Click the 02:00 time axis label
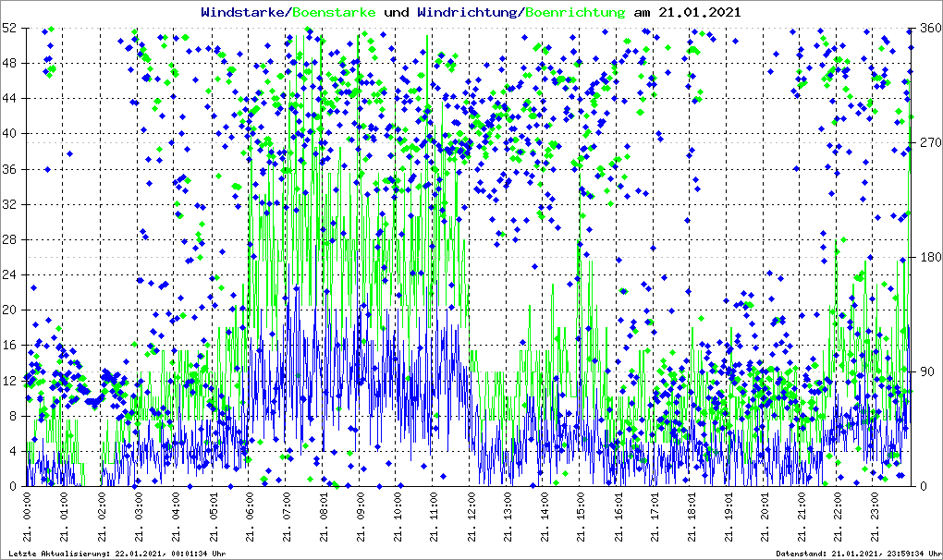Image resolution: width=943 pixels, height=560 pixels. point(101,517)
